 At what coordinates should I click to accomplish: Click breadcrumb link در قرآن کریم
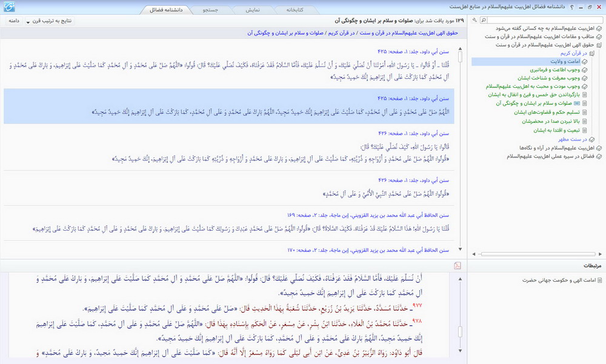coord(342,33)
